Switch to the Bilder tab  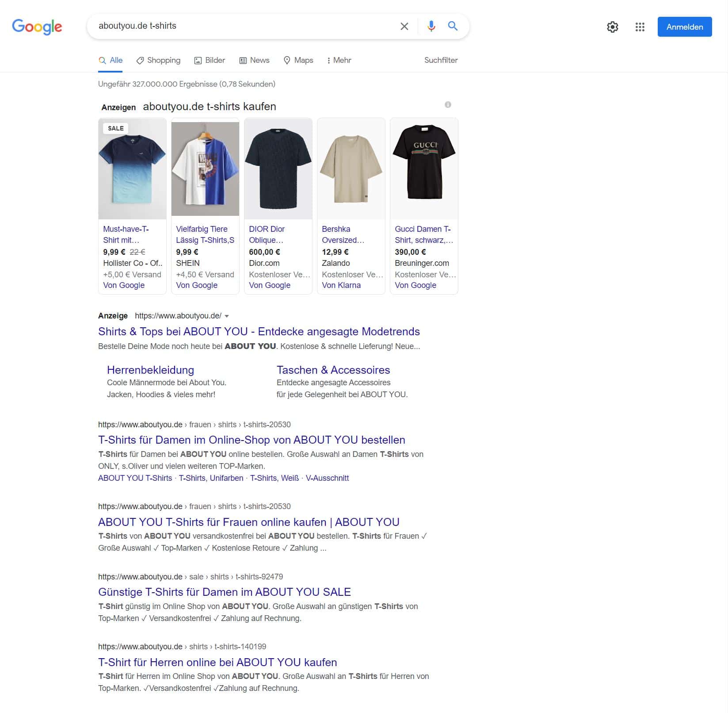[210, 61]
